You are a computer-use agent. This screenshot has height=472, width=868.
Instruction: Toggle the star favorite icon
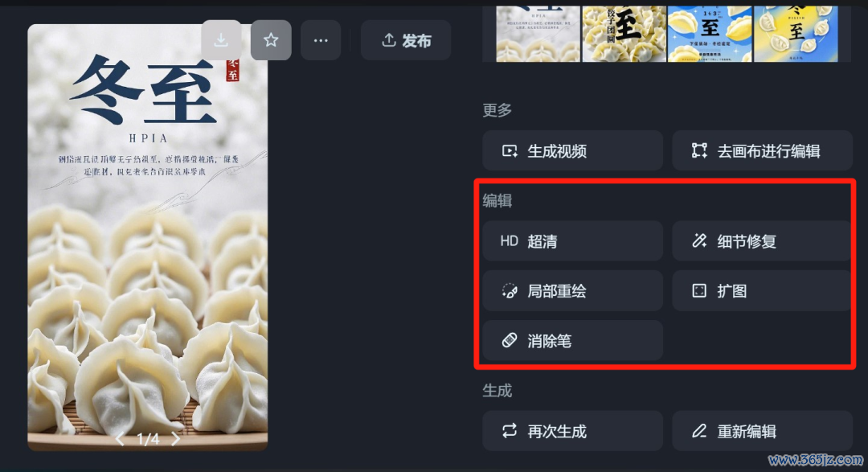271,40
